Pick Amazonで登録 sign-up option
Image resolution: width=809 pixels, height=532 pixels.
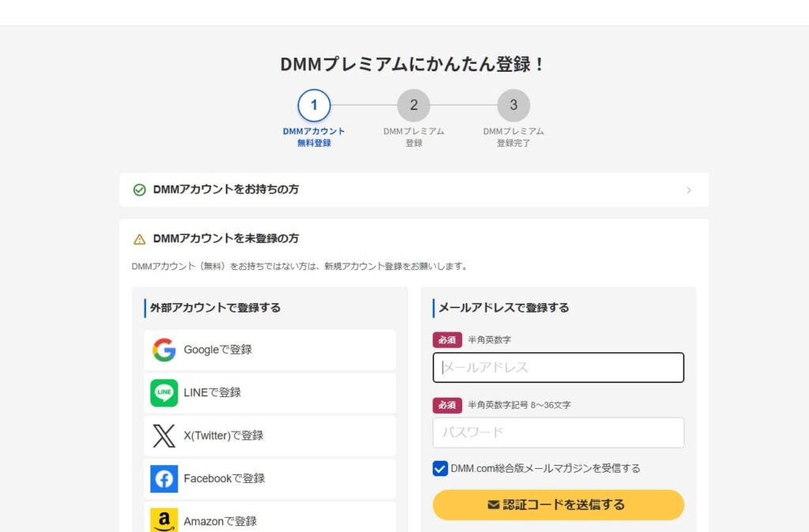[270, 518]
